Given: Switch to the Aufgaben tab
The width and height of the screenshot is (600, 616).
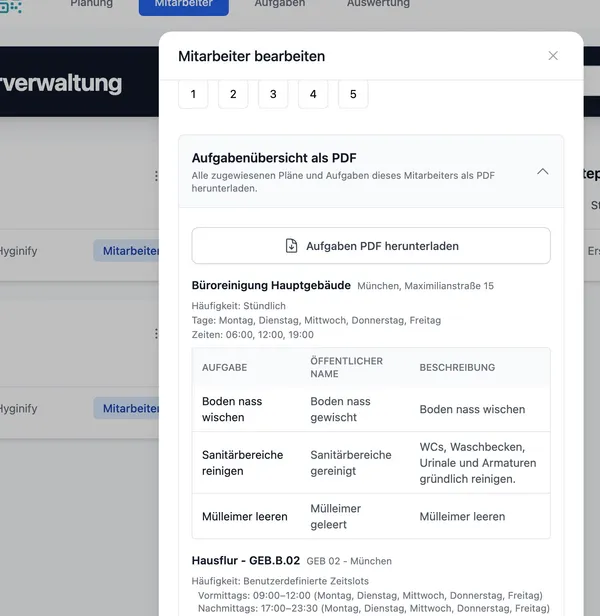Looking at the screenshot, I should 280,4.
